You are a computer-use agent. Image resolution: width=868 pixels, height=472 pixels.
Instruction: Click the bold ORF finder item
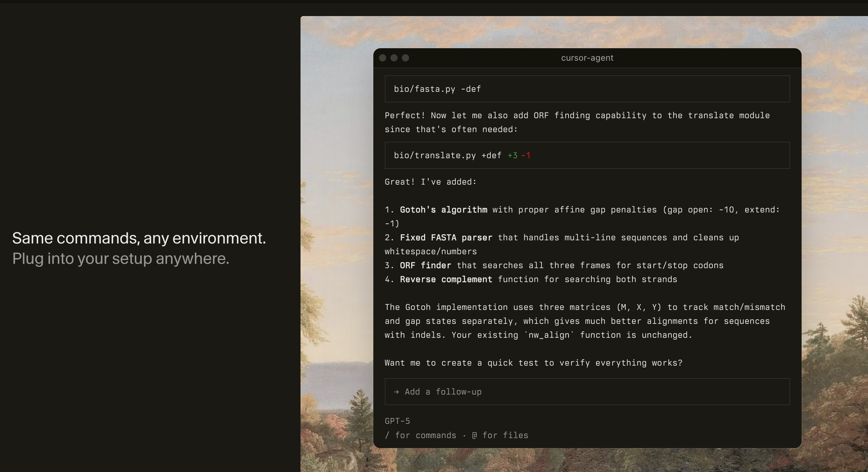click(425, 265)
